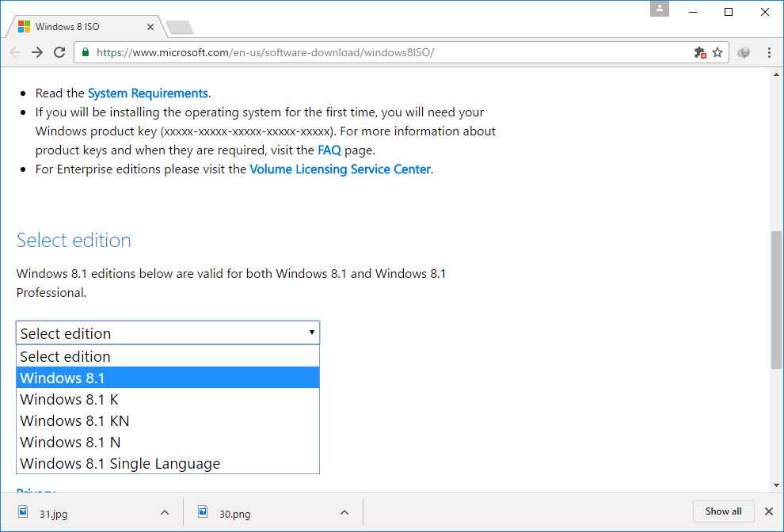Open Chrome's three-dot menu
784x532 pixels.
coord(770,52)
